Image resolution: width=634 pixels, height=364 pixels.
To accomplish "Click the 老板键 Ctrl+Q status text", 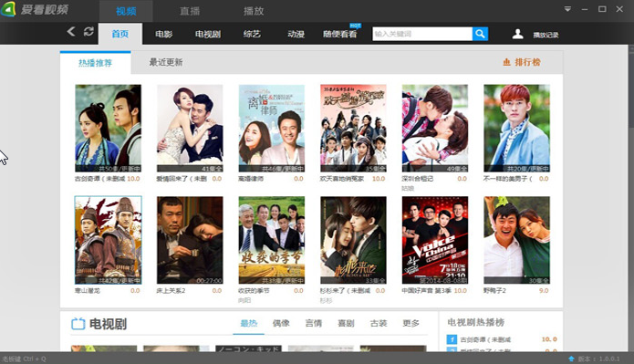I will click(x=25, y=359).
